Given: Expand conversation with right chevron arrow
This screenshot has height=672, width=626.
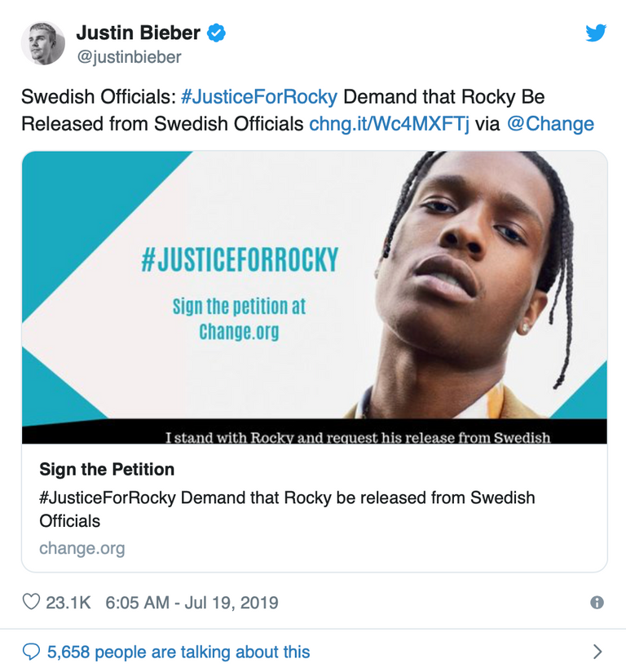Looking at the screenshot, I should click(597, 652).
